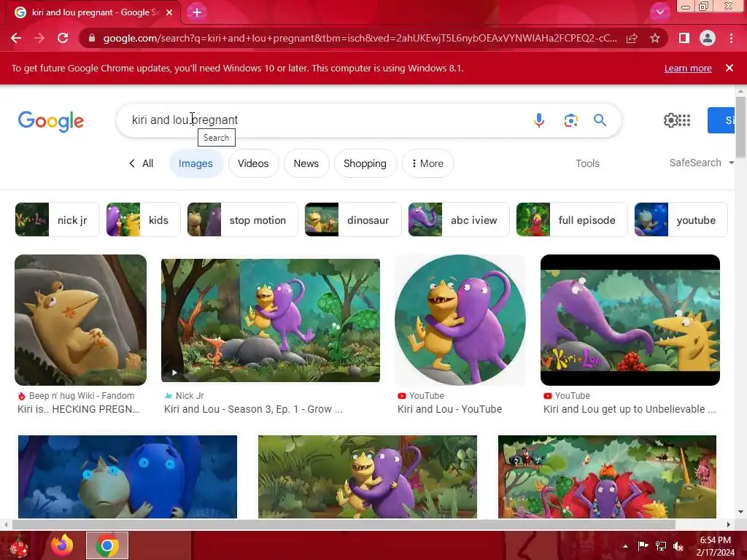Filter images by stop motion chip
This screenshot has height=560, width=747.
click(242, 219)
